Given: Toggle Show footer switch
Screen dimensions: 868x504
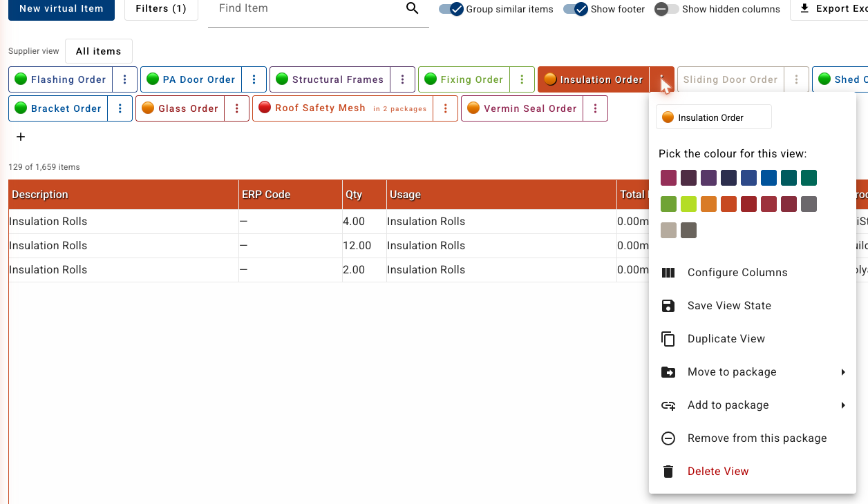Looking at the screenshot, I should (575, 9).
